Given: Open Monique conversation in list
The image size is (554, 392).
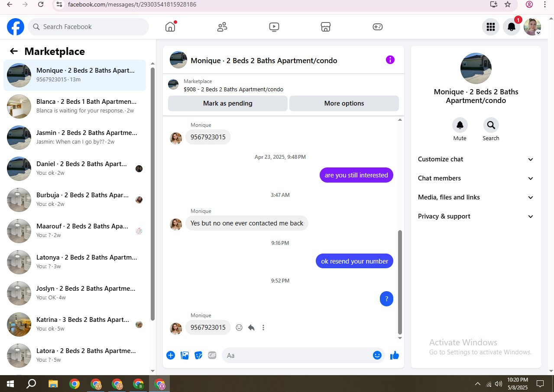Looking at the screenshot, I should pyautogui.click(x=75, y=75).
